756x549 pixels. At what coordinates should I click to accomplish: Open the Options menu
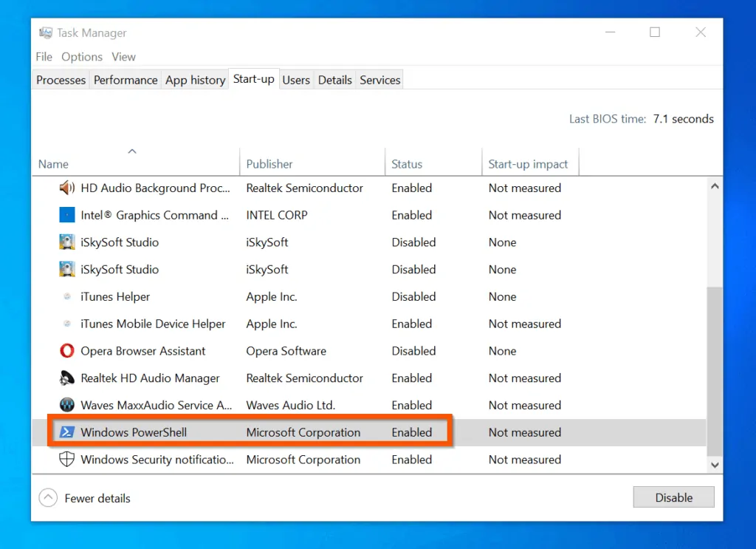coord(82,57)
